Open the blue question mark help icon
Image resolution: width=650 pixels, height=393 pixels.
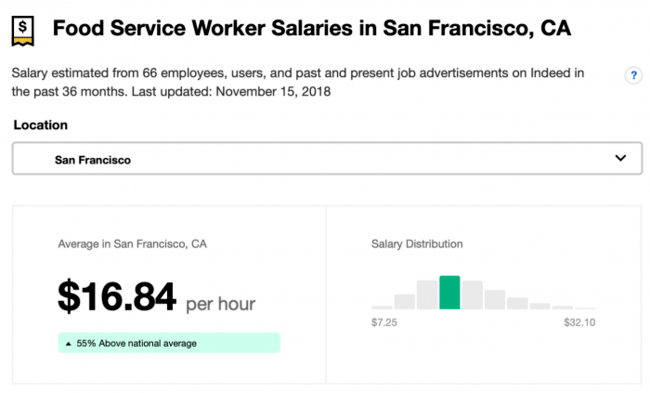pos(633,75)
